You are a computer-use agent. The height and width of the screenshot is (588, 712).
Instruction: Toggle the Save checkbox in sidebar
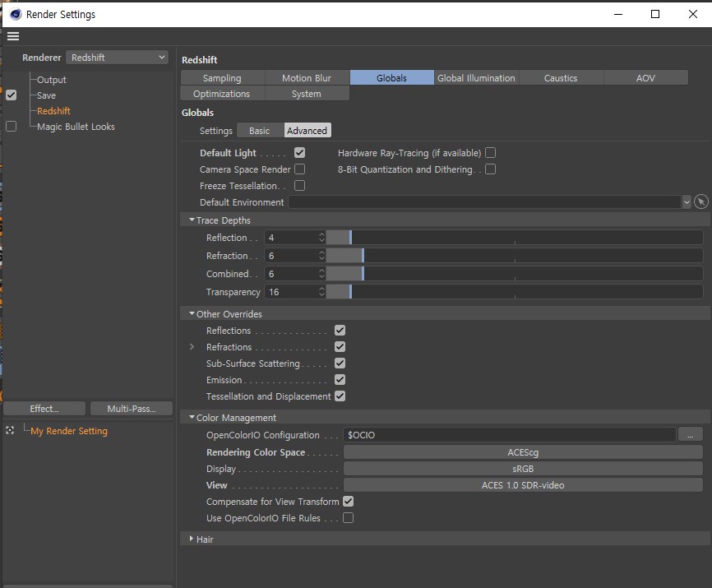[x=11, y=95]
